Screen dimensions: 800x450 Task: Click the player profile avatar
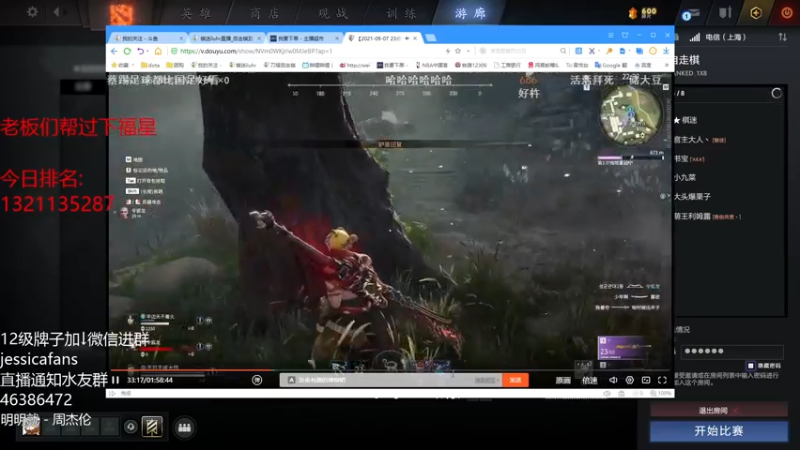click(31, 427)
